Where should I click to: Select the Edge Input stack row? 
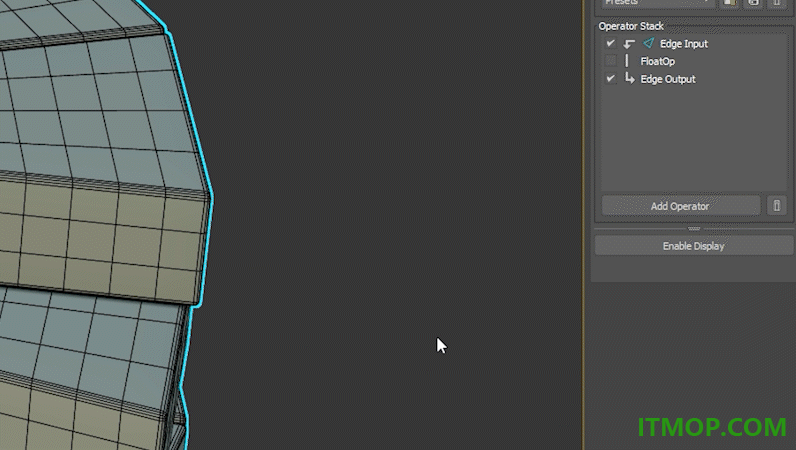coord(694,44)
